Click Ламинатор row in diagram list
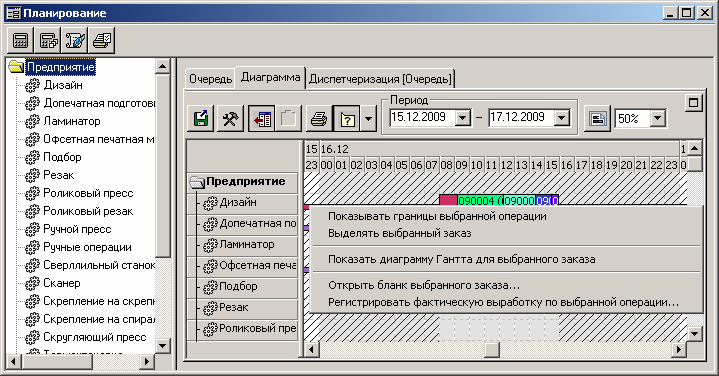Viewport: 719px width, 376px height. pos(243,245)
